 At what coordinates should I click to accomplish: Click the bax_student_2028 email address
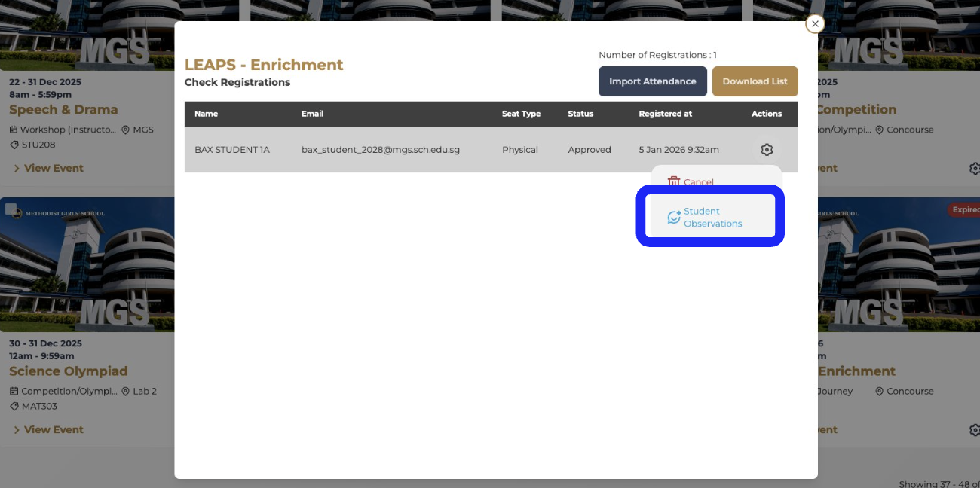(380, 150)
